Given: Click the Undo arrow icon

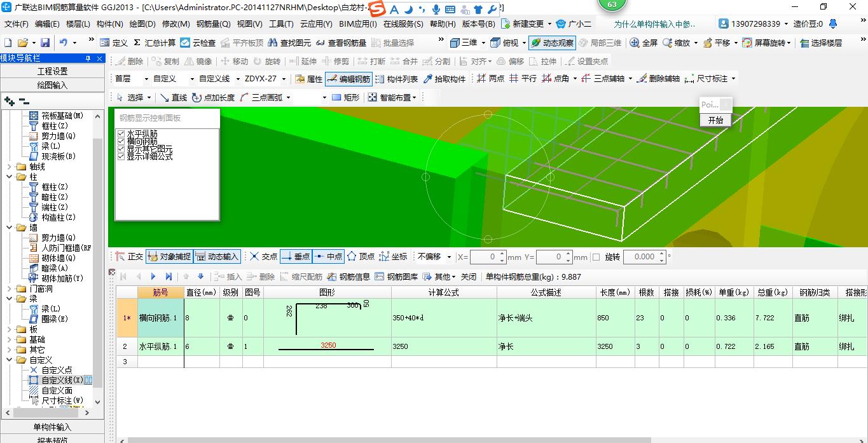Looking at the screenshot, I should click(64, 43).
